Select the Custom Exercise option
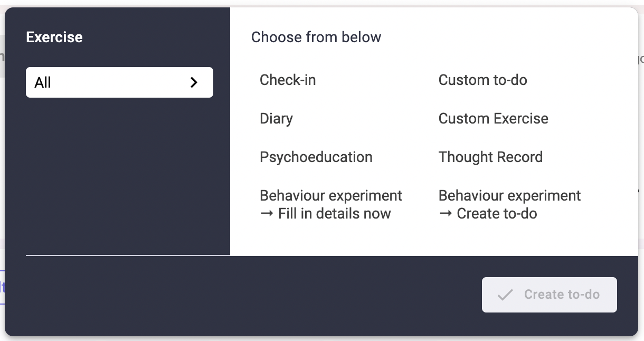Image resolution: width=644 pixels, height=341 pixels. point(494,119)
